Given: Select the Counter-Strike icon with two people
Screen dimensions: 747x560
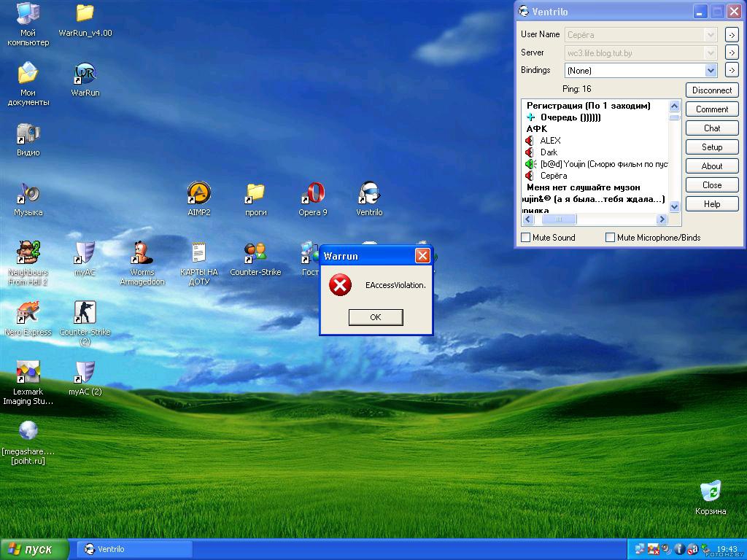Looking at the screenshot, I should 255,252.
